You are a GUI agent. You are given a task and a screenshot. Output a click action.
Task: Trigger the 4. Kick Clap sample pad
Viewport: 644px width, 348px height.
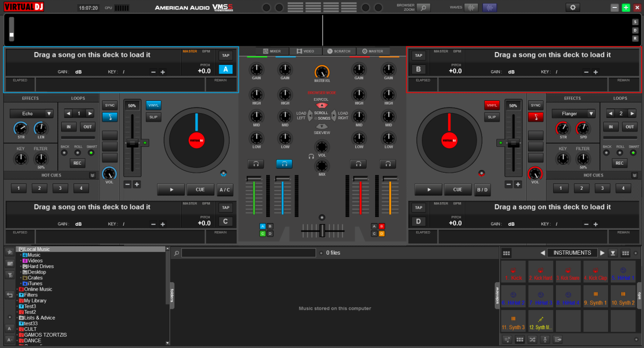(x=596, y=272)
